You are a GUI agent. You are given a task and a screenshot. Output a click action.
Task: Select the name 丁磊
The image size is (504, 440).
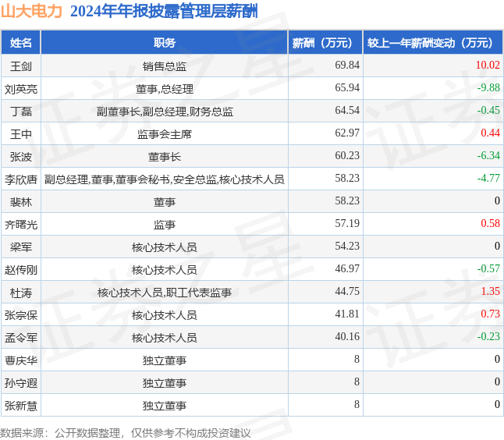point(21,112)
